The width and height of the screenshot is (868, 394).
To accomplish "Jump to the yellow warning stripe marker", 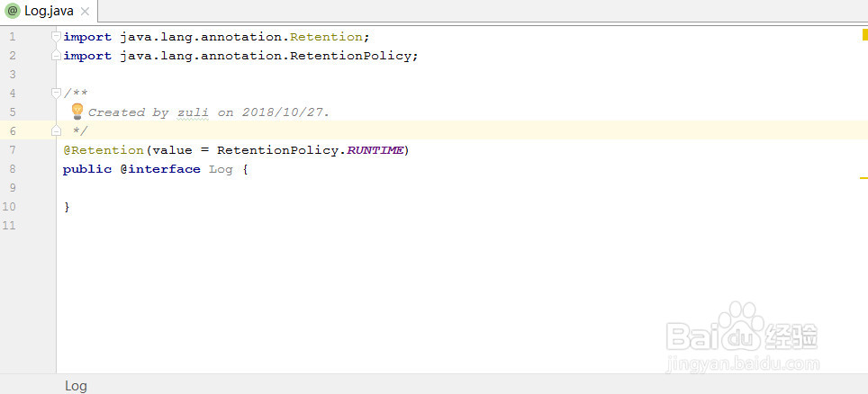I will click(x=863, y=179).
